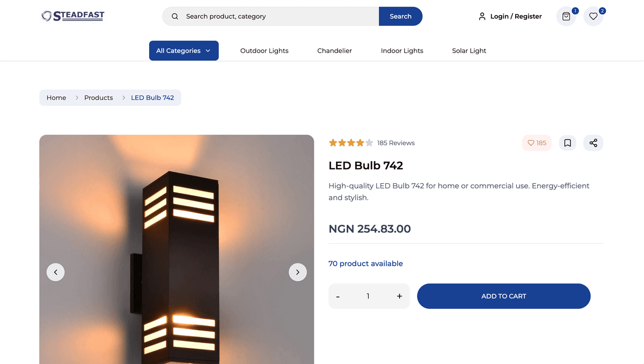Viewport: 644px width, 364px height.
Task: Bookmark this product with the bookmark icon
Action: point(567,143)
